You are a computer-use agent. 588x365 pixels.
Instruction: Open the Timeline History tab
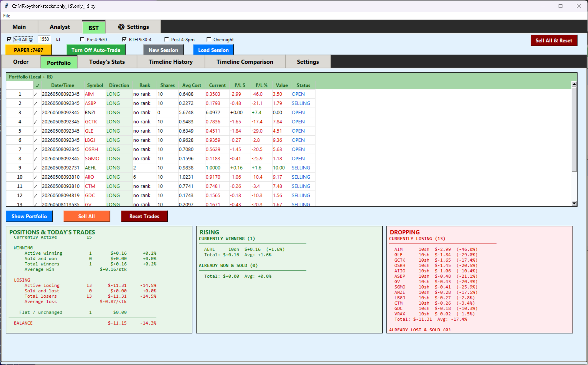click(x=171, y=62)
